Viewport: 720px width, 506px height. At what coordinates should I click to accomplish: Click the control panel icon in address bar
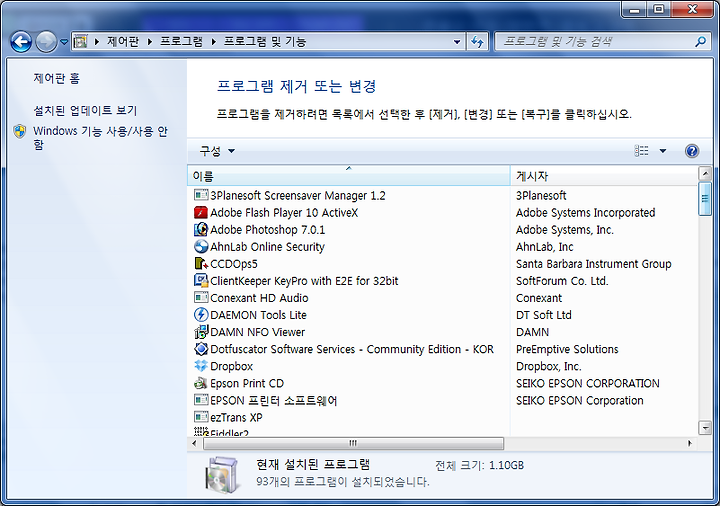(x=80, y=42)
